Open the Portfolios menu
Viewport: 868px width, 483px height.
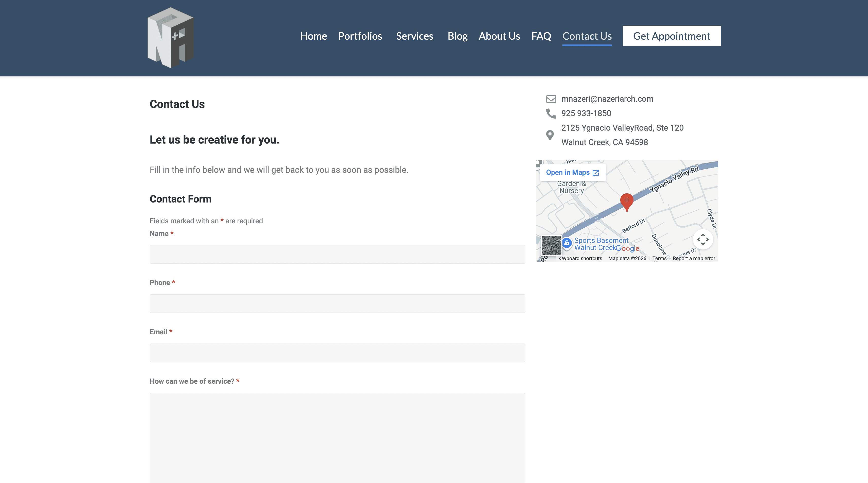coord(360,36)
